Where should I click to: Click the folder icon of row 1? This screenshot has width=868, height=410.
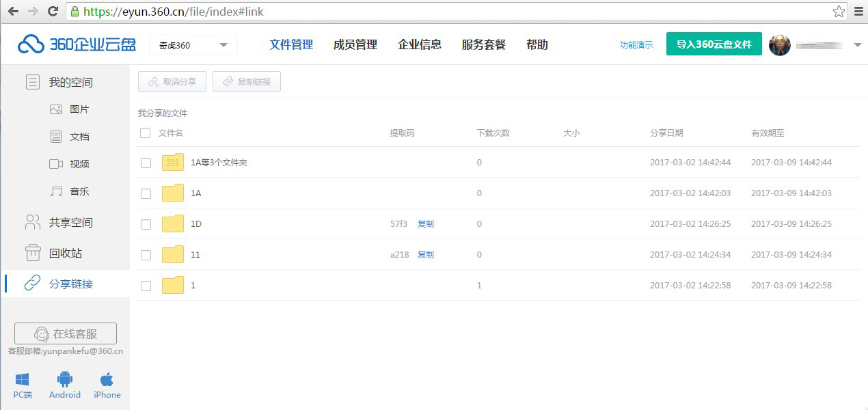[x=173, y=285]
